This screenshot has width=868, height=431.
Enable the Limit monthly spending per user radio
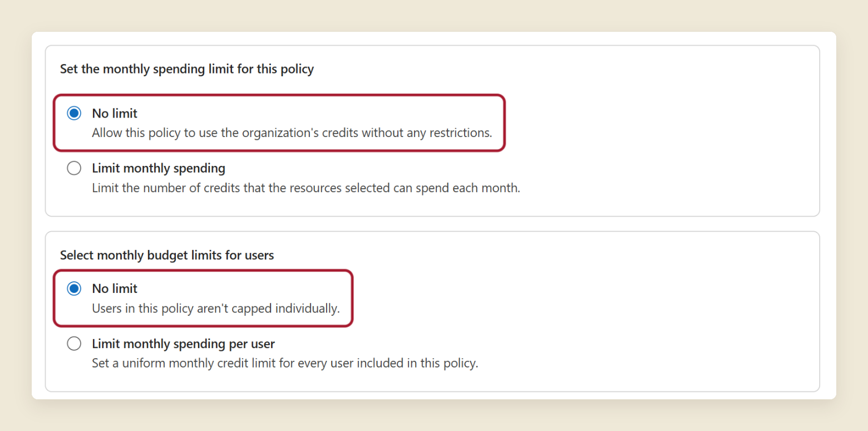point(74,344)
